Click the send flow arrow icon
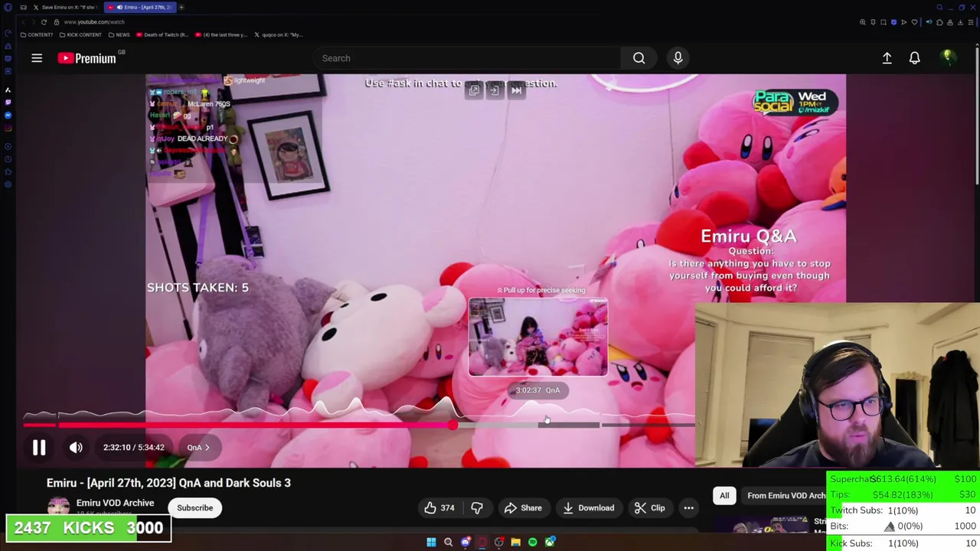 (x=903, y=22)
